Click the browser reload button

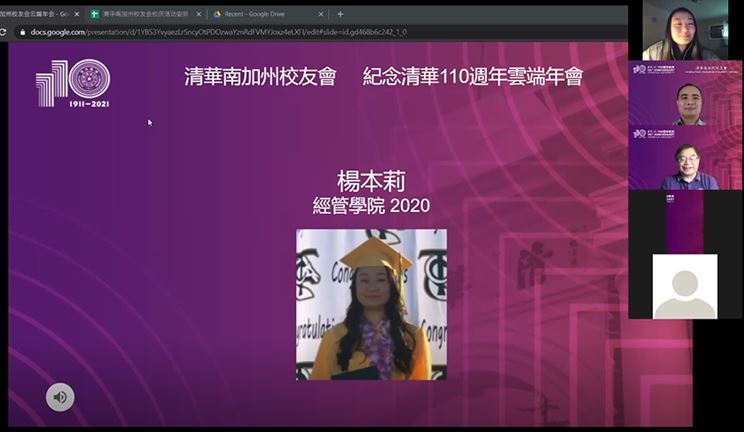tap(3, 32)
